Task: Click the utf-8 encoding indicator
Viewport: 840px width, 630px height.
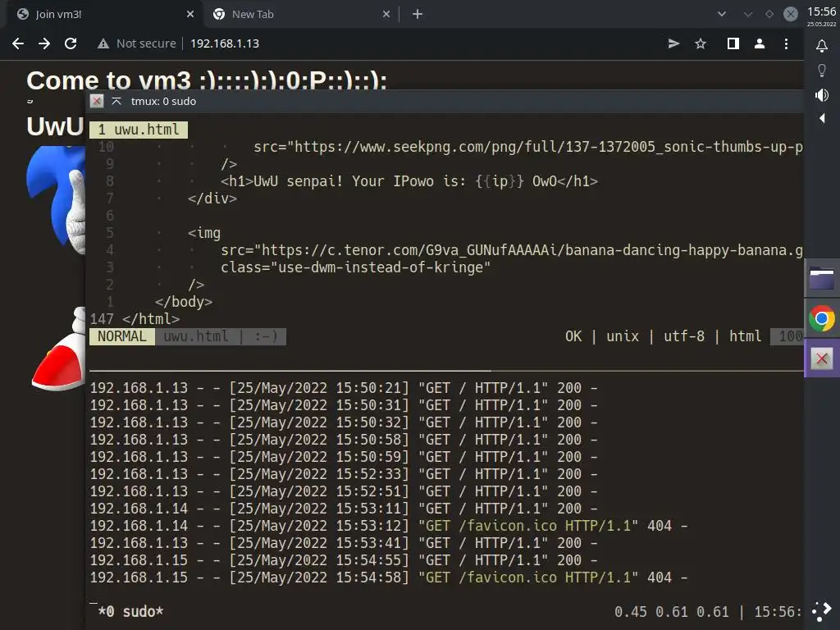Action: tap(684, 336)
